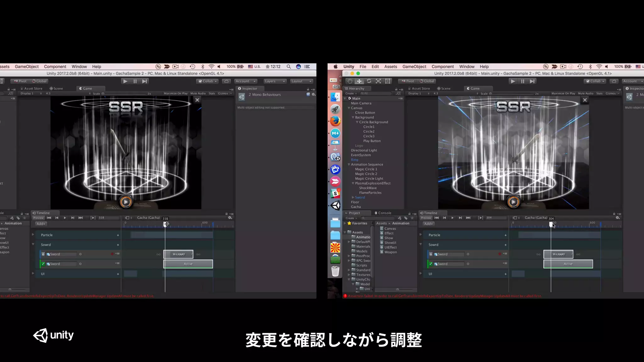Image resolution: width=644 pixels, height=362 pixels.
Task: Open Unity icon in the Dock
Action: 335,206
